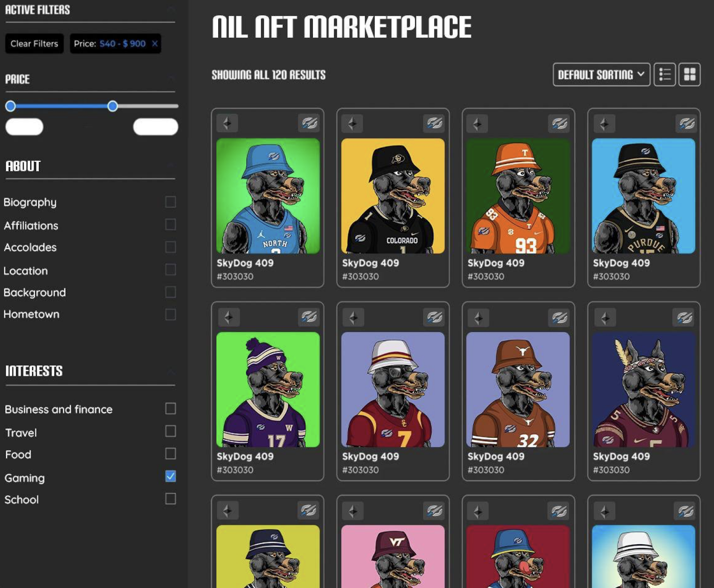Open the SkyDog in orange 93 jersey image
The height and width of the screenshot is (588, 714).
point(518,196)
